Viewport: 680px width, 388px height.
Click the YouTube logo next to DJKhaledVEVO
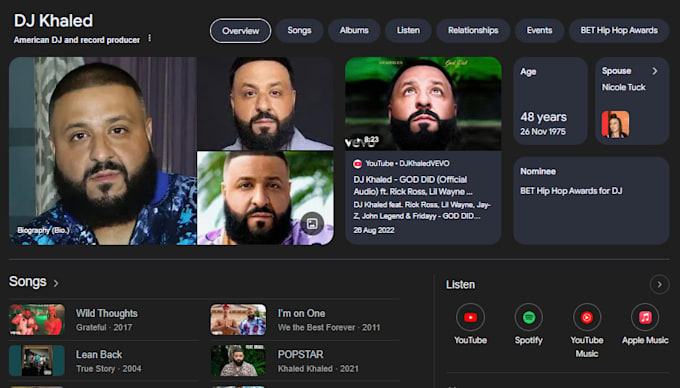click(x=357, y=163)
